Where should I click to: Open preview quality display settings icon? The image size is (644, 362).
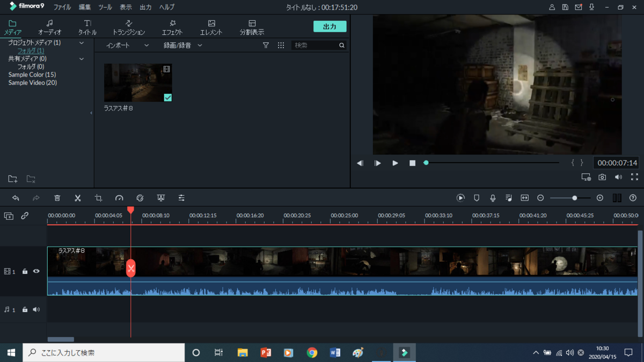point(586,177)
